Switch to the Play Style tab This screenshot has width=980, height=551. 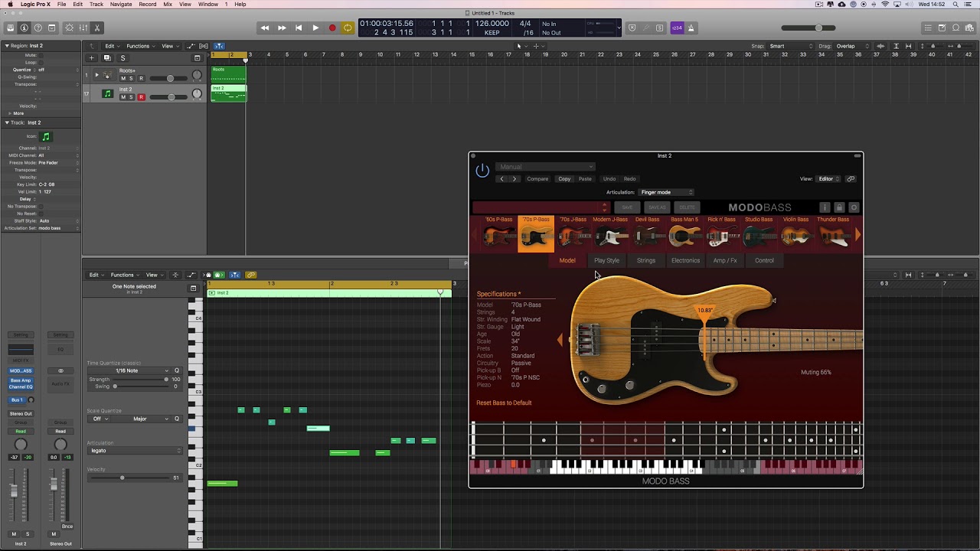[606, 260]
